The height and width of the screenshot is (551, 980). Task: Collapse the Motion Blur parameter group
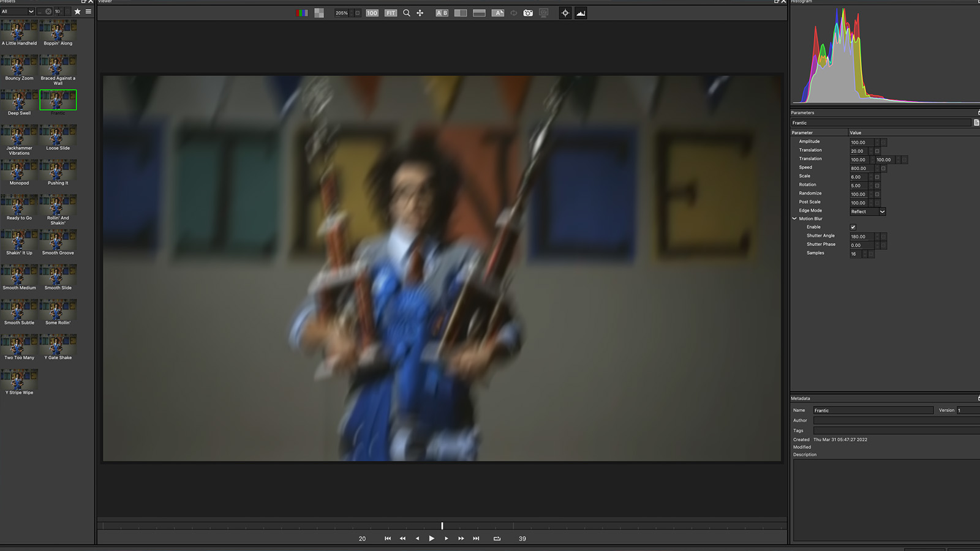tap(794, 219)
